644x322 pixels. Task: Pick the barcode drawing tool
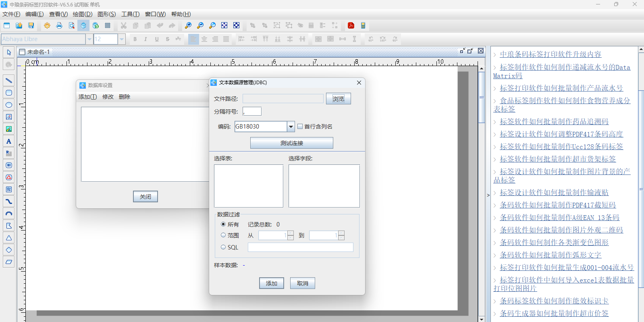(8, 165)
